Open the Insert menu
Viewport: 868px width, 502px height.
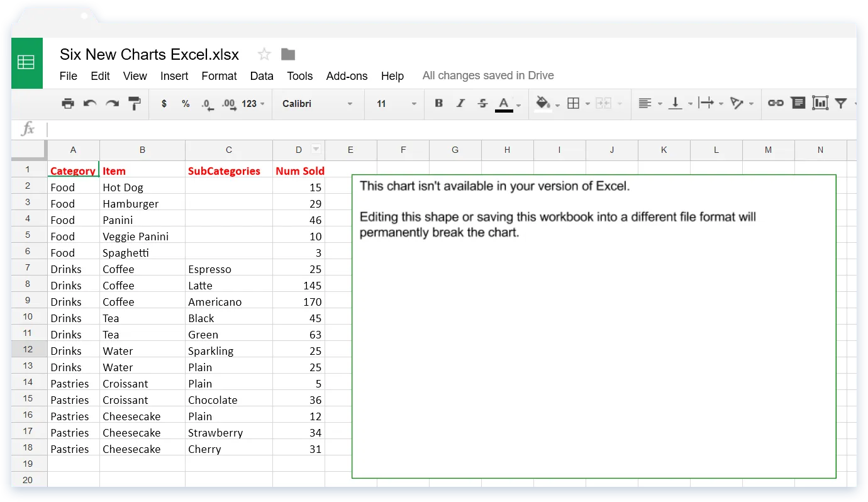(174, 76)
